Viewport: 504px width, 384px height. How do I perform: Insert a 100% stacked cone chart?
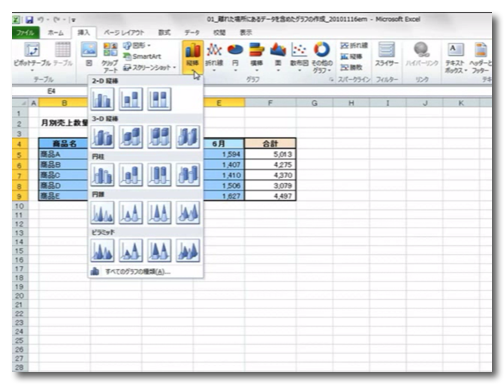(159, 212)
